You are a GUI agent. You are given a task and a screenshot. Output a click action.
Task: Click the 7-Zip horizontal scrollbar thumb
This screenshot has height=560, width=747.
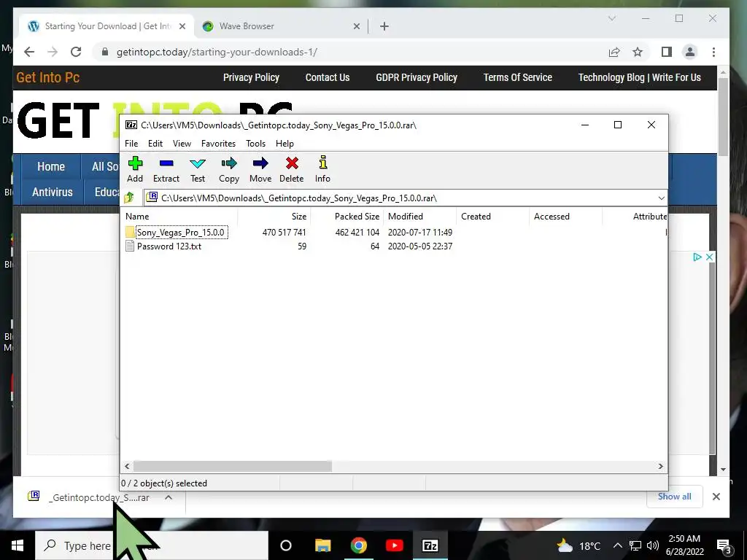pos(233,466)
